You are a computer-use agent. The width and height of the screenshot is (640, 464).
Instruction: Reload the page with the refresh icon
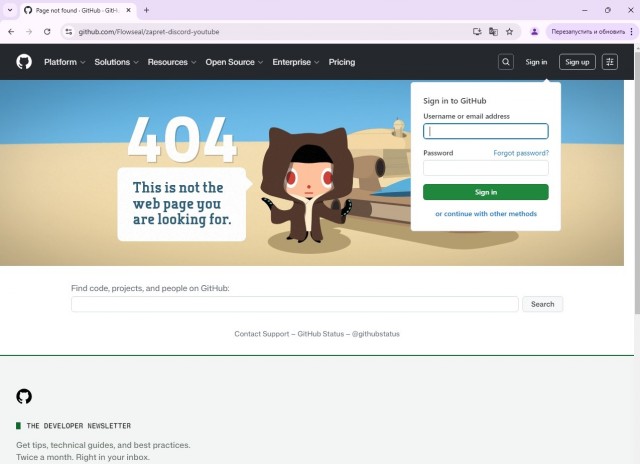(x=47, y=32)
